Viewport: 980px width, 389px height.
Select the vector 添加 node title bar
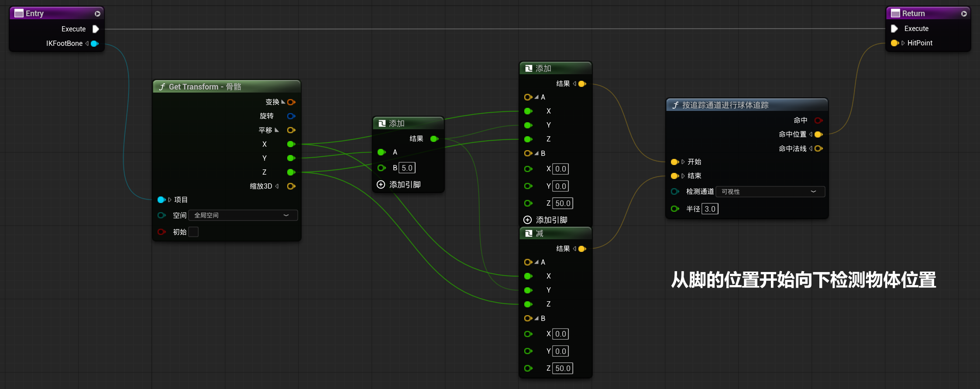point(556,69)
